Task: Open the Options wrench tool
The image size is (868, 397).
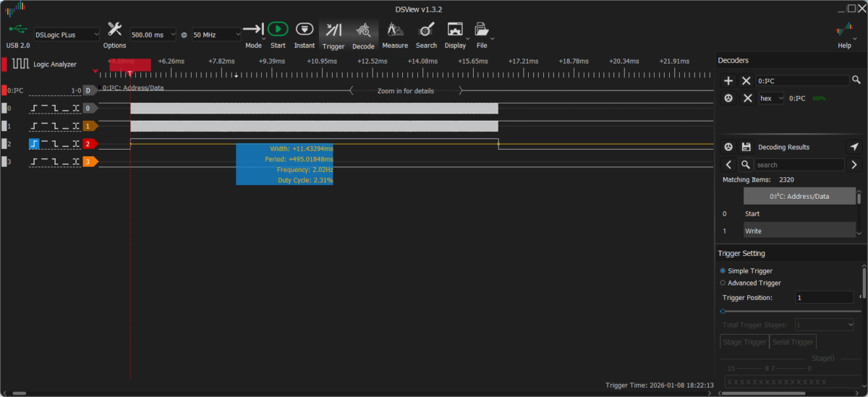Action: click(114, 30)
